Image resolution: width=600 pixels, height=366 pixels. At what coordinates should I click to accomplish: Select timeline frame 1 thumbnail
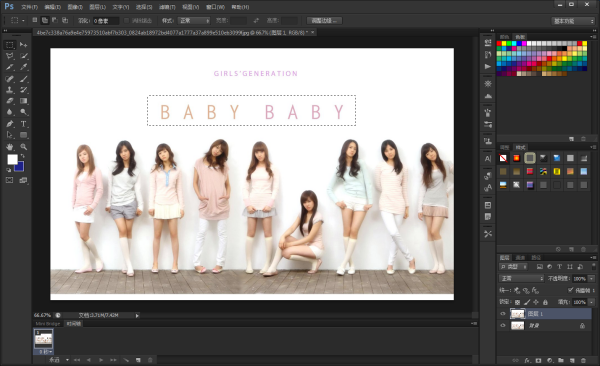click(44, 339)
